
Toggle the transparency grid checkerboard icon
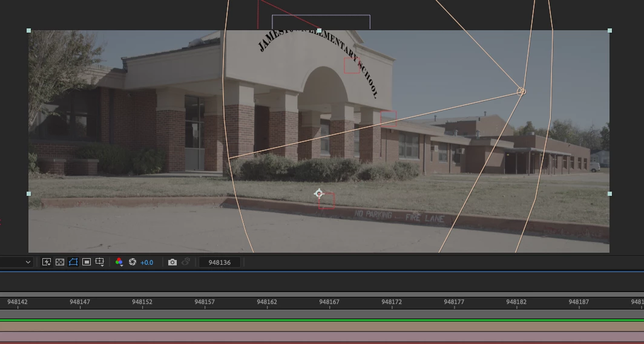pos(60,262)
